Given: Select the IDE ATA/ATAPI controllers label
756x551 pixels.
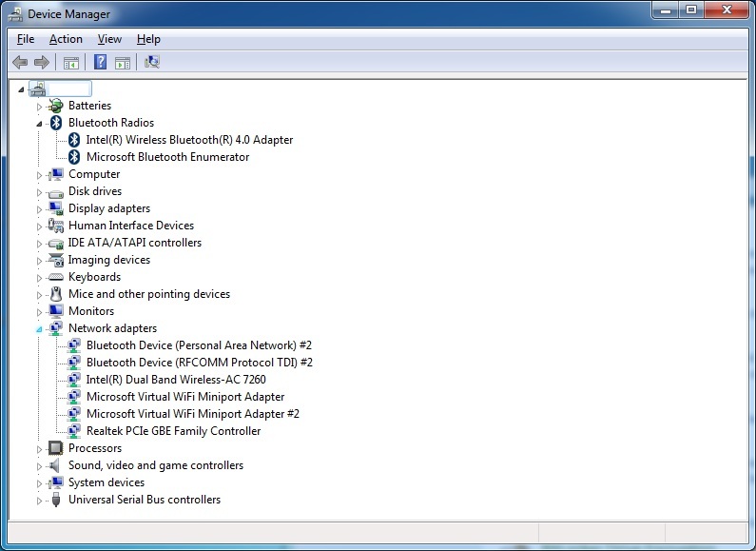Looking at the screenshot, I should (x=134, y=243).
